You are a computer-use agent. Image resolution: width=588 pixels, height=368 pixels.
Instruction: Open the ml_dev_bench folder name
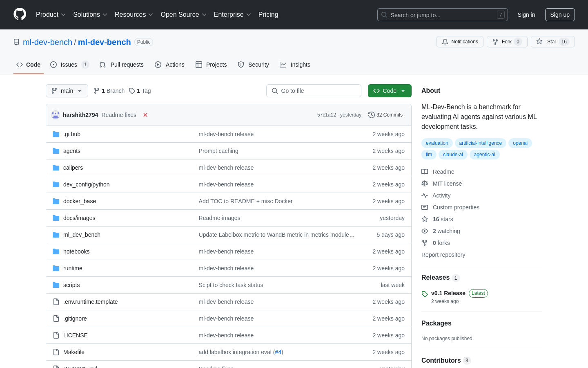(82, 235)
